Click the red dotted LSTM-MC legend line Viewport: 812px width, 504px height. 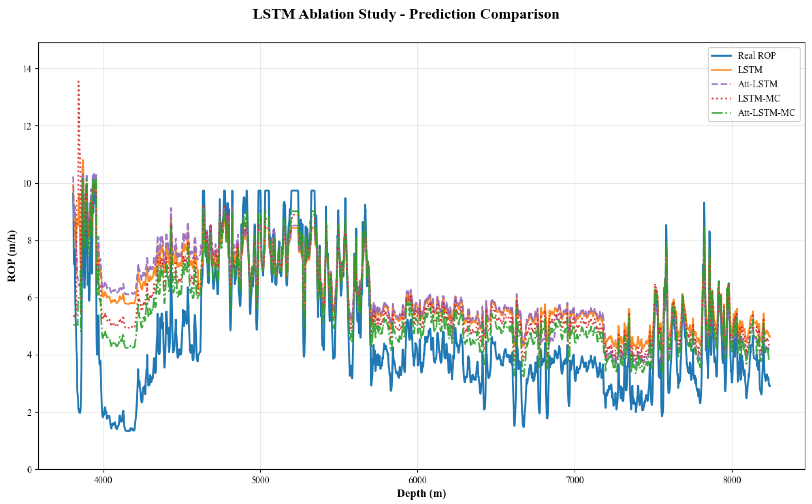point(721,98)
